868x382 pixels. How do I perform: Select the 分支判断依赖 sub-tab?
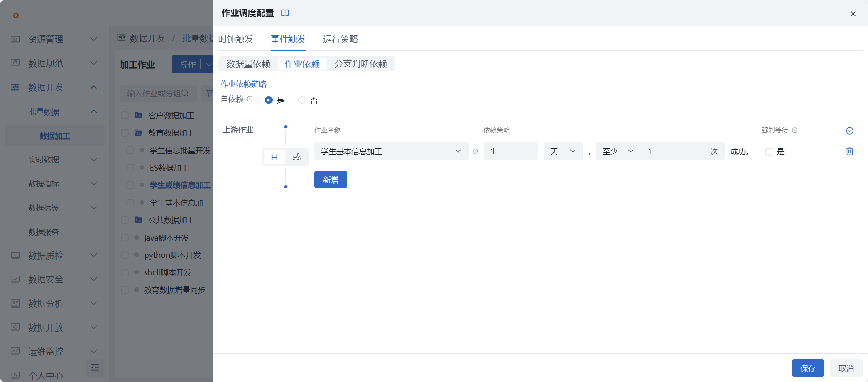pyautogui.click(x=361, y=64)
